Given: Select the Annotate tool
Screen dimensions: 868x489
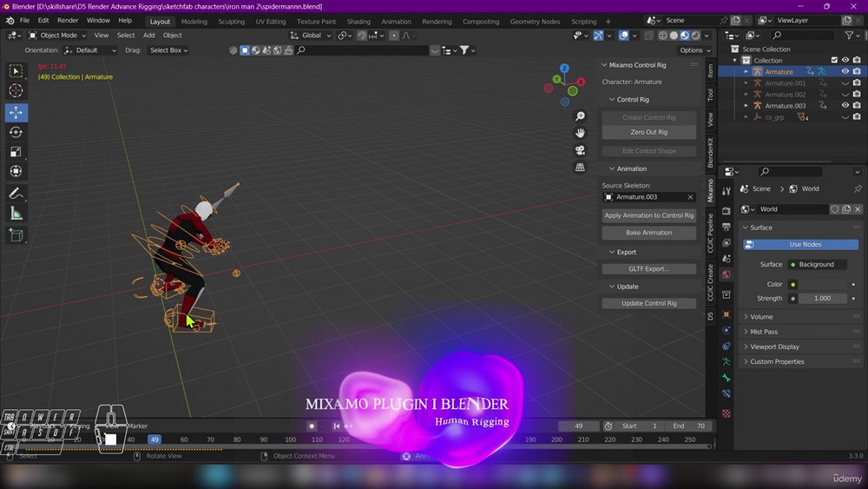Looking at the screenshot, I should click(16, 194).
